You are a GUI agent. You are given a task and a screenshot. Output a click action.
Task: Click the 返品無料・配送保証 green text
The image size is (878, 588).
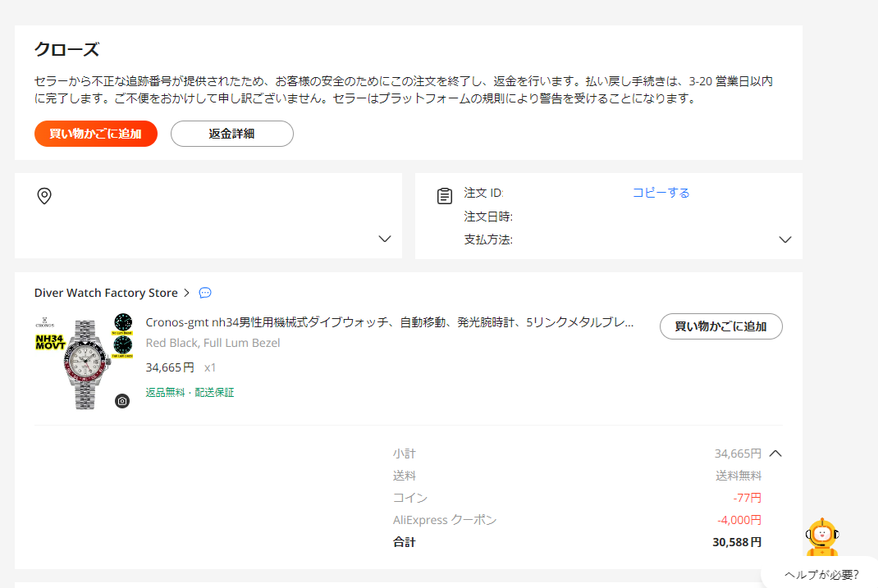[190, 392]
